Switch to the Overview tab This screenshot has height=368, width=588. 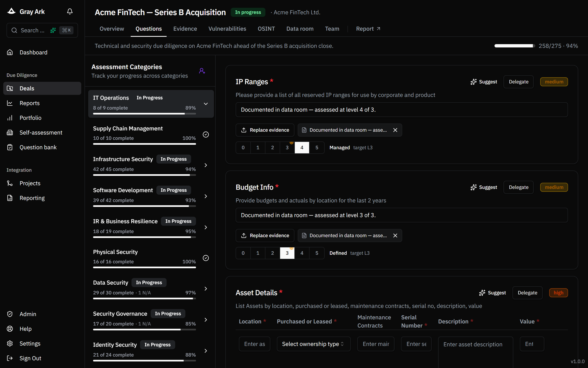[112, 29]
